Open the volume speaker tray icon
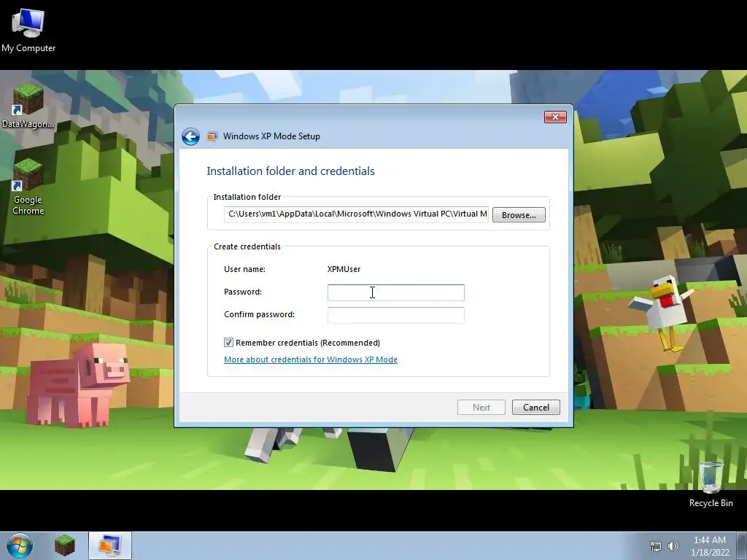The image size is (747, 560). pos(673,546)
